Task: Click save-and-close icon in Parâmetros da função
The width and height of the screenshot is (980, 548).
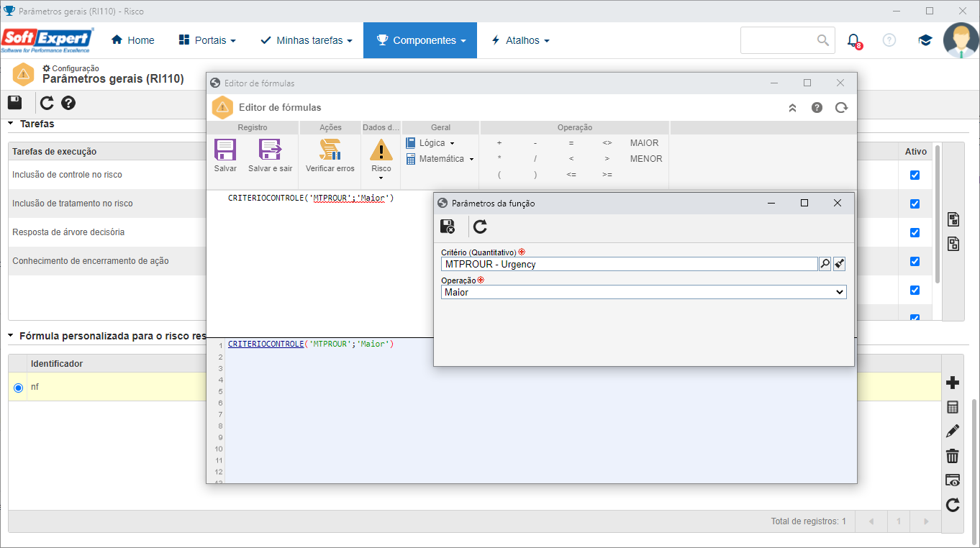Action: click(448, 227)
